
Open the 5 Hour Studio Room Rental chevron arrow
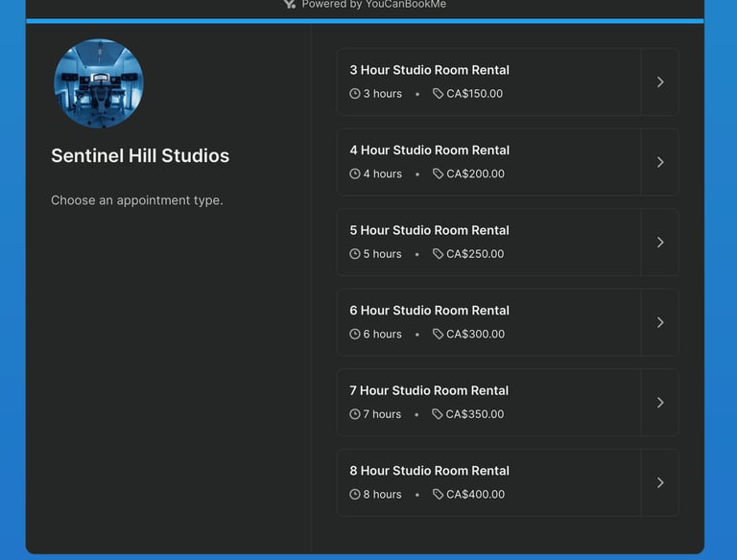(660, 243)
